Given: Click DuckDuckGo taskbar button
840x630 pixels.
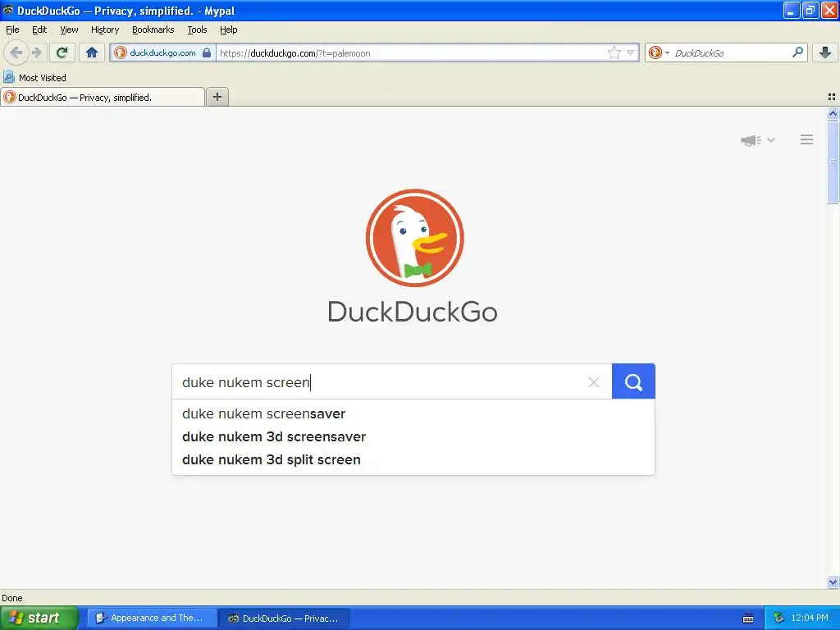Looking at the screenshot, I should pyautogui.click(x=285, y=618).
